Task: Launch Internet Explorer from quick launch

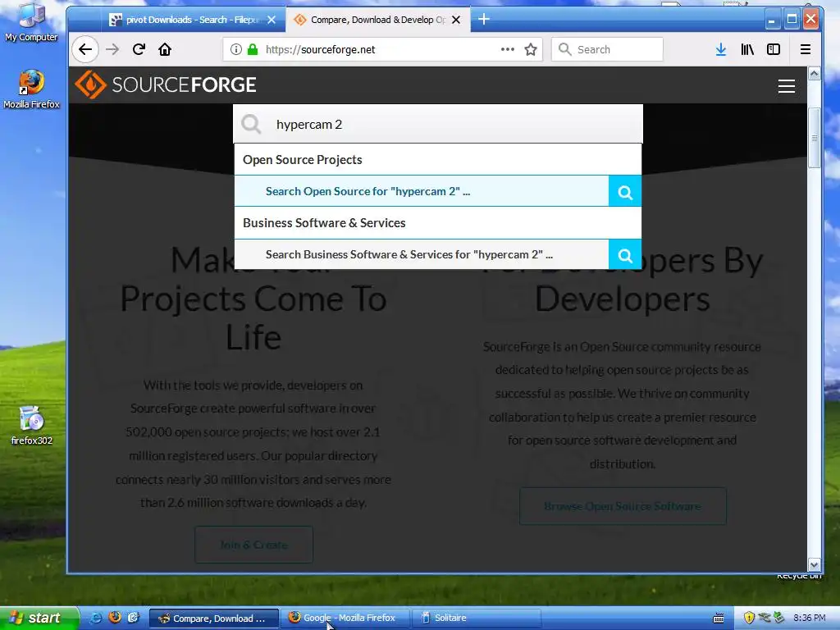Action: coord(97,618)
